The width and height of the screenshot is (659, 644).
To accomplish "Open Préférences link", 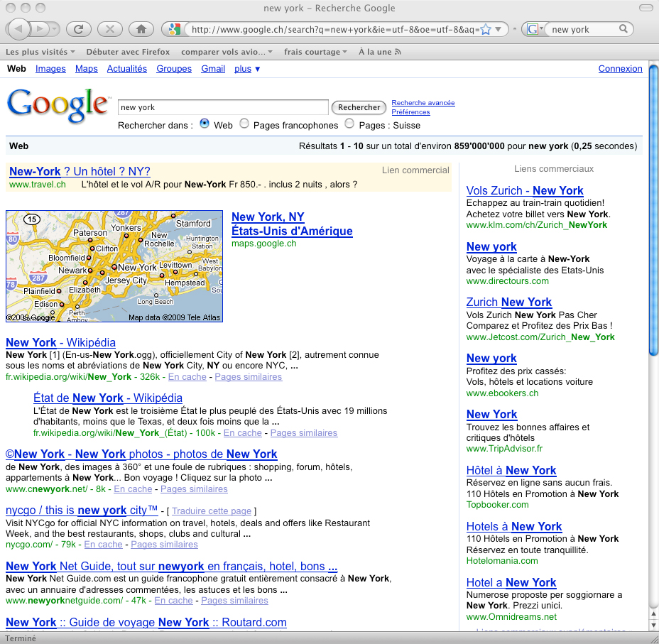I will (410, 111).
